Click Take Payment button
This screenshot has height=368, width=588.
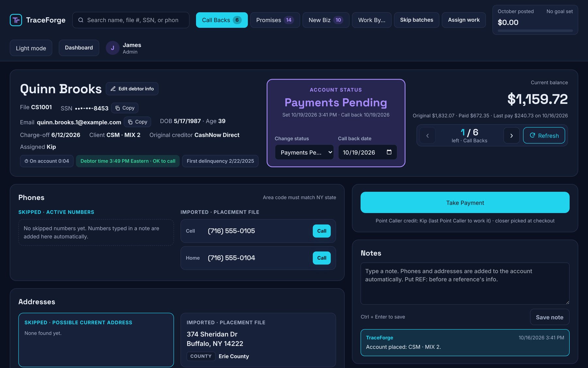pyautogui.click(x=465, y=202)
